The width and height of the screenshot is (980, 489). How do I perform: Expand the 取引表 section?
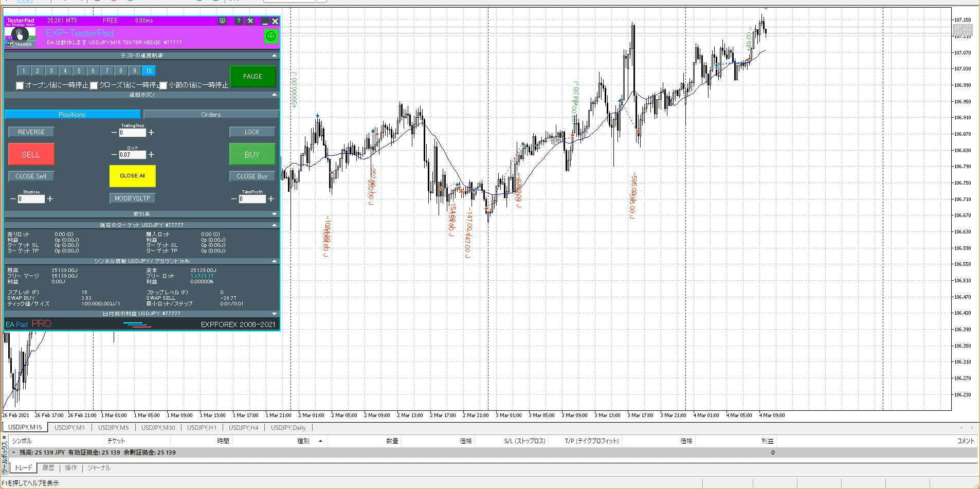274,214
